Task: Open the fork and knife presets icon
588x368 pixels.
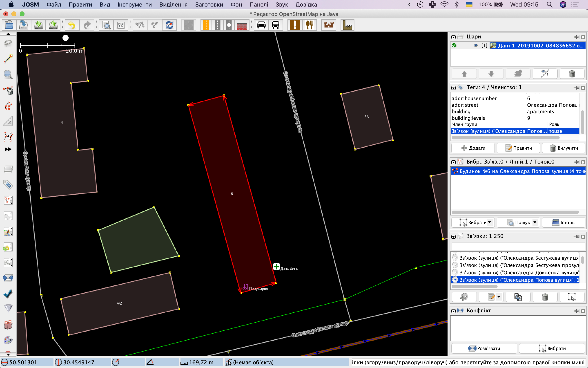Action: [309, 25]
